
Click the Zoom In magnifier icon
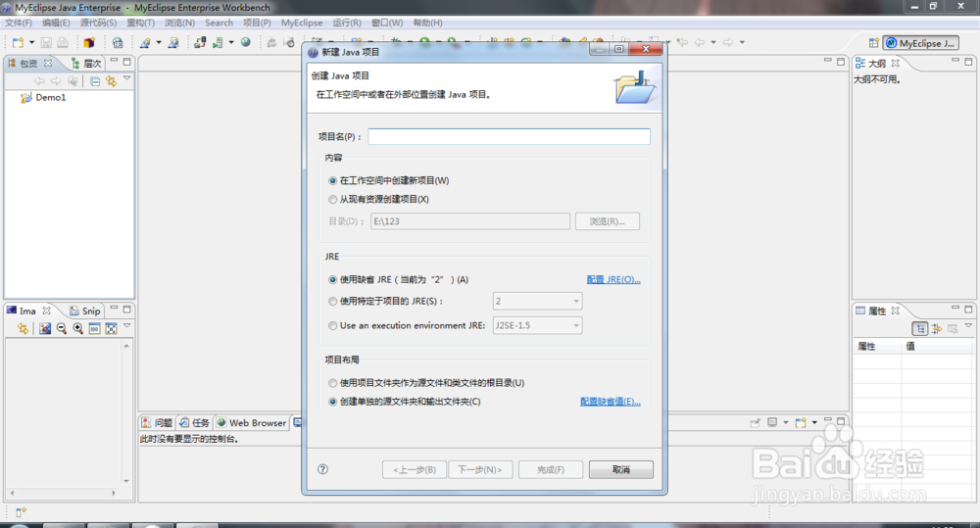click(78, 328)
